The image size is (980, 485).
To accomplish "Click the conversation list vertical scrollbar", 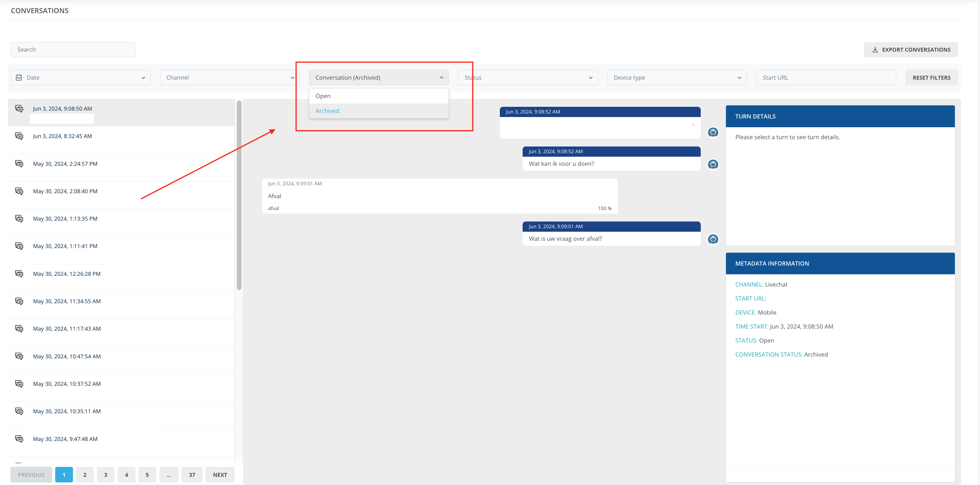I will [239, 195].
